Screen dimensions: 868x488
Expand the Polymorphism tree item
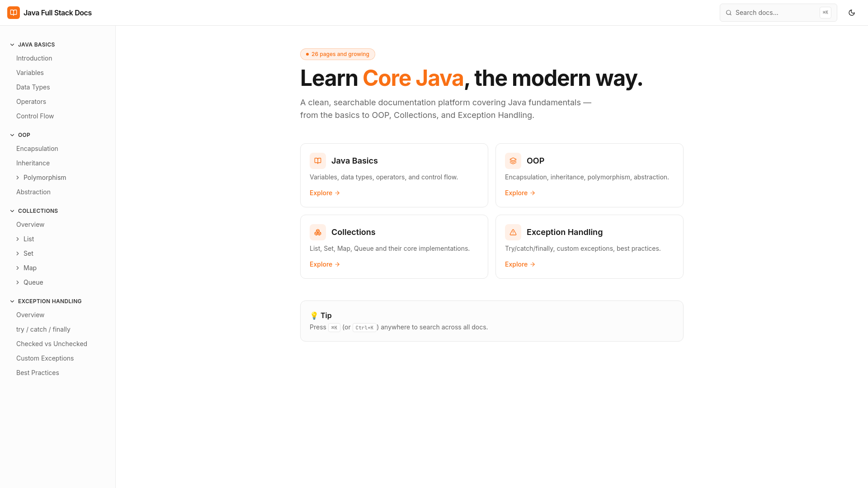coord(18,178)
